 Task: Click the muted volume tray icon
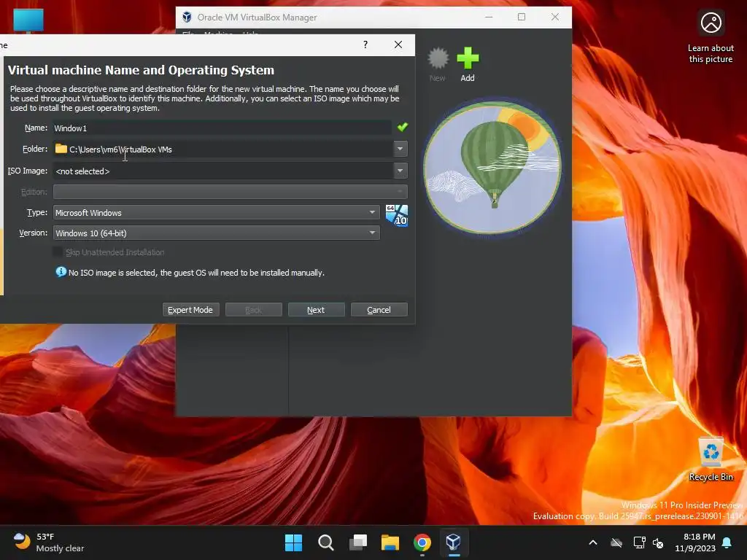point(658,542)
